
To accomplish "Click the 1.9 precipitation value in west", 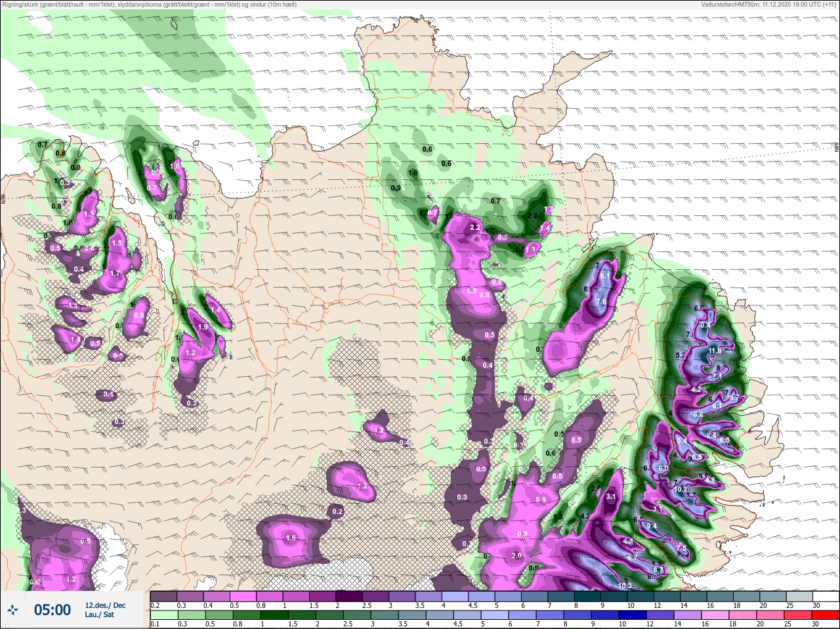I will pos(203,327).
